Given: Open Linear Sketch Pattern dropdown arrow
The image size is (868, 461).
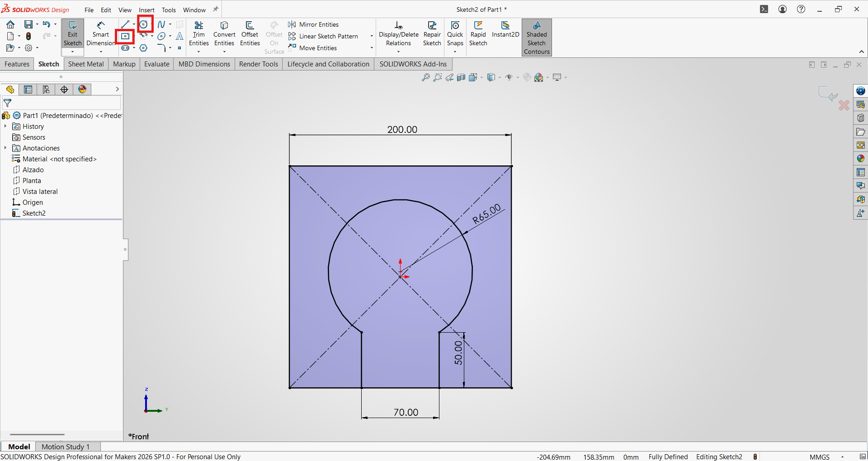Looking at the screenshot, I should click(x=372, y=36).
